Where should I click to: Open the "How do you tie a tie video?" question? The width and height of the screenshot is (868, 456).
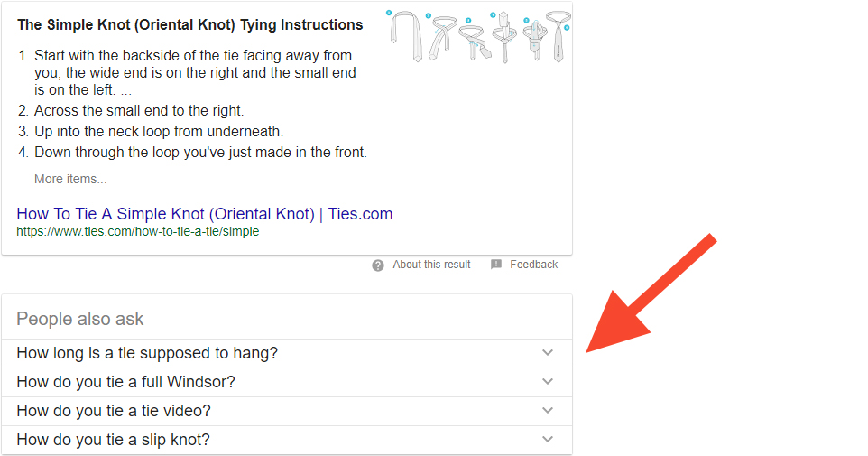287,411
